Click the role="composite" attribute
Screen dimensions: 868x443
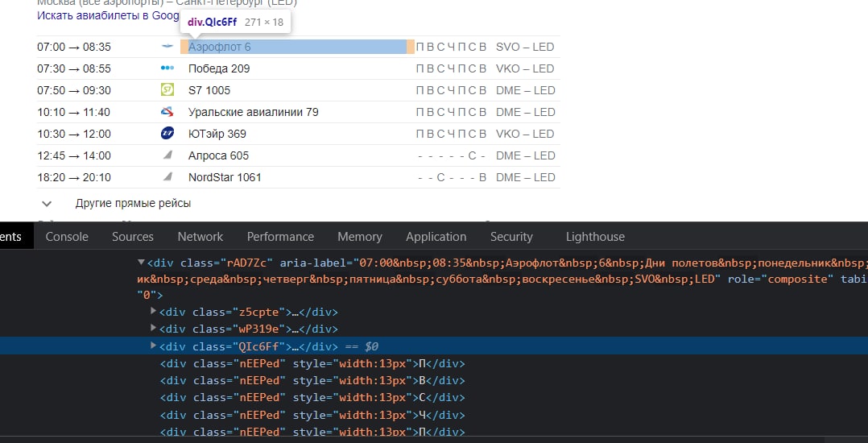pos(780,279)
